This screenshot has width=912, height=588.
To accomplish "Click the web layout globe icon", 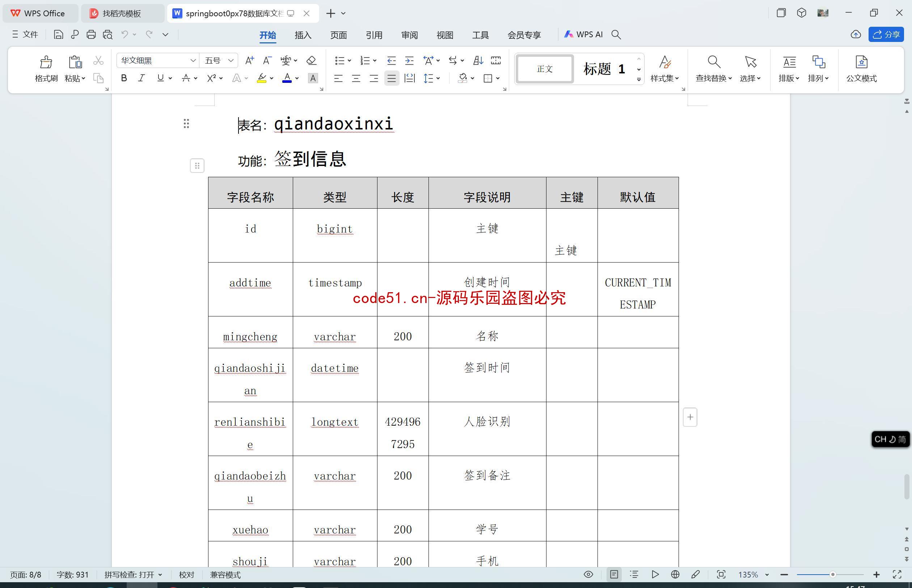I will click(675, 574).
